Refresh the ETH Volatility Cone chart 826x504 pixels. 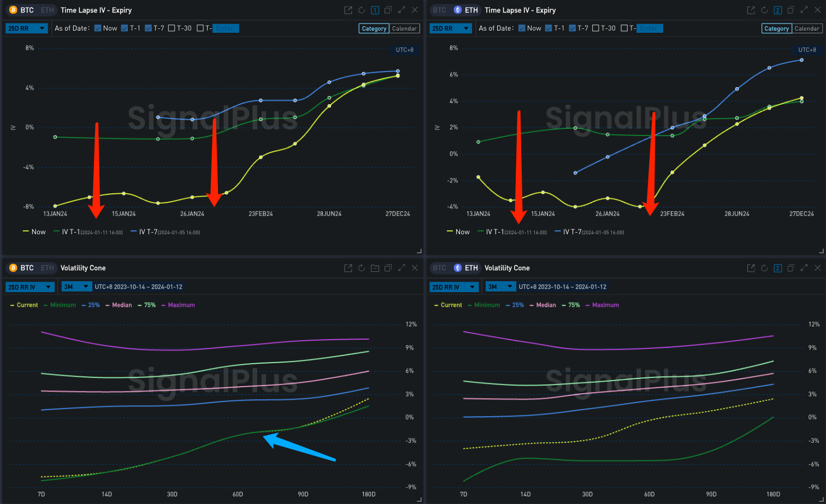764,268
